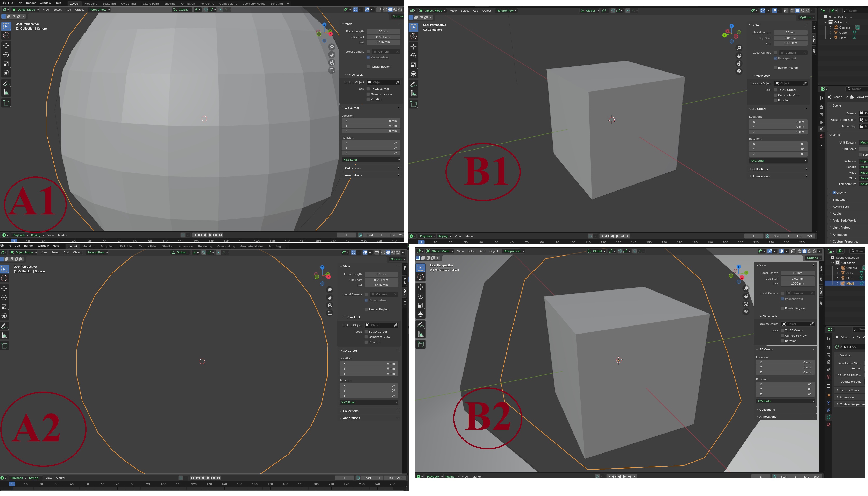Open RetopoFlow menu in panel A2 header
The image size is (868, 496).
[97, 253]
